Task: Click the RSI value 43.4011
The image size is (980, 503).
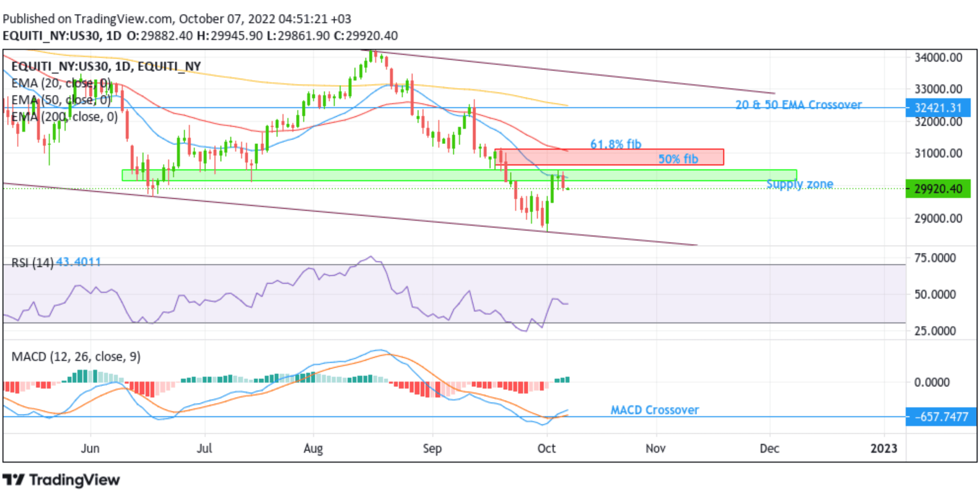Action: 78,262
